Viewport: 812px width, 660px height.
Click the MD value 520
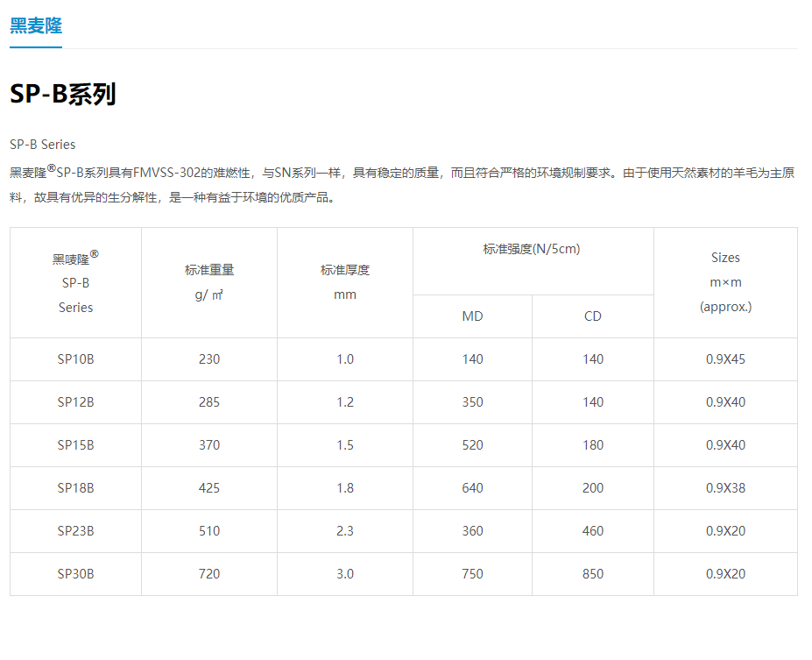click(x=472, y=445)
